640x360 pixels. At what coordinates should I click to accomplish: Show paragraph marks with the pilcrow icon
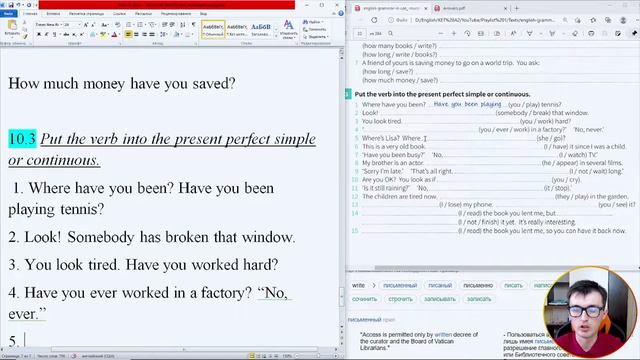[193, 25]
